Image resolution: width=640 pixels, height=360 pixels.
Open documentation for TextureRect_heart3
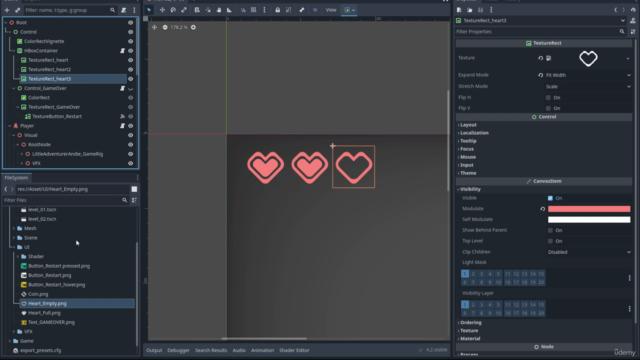(x=633, y=20)
